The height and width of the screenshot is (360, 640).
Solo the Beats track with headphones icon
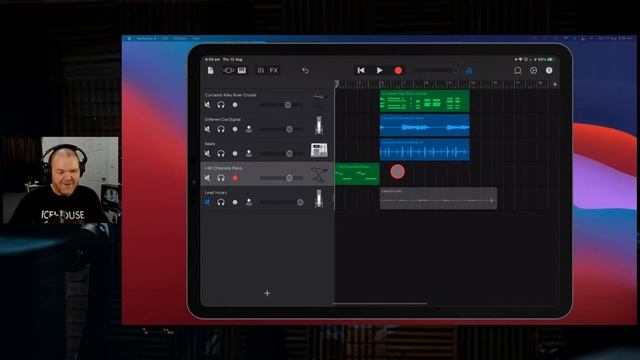[221, 153]
